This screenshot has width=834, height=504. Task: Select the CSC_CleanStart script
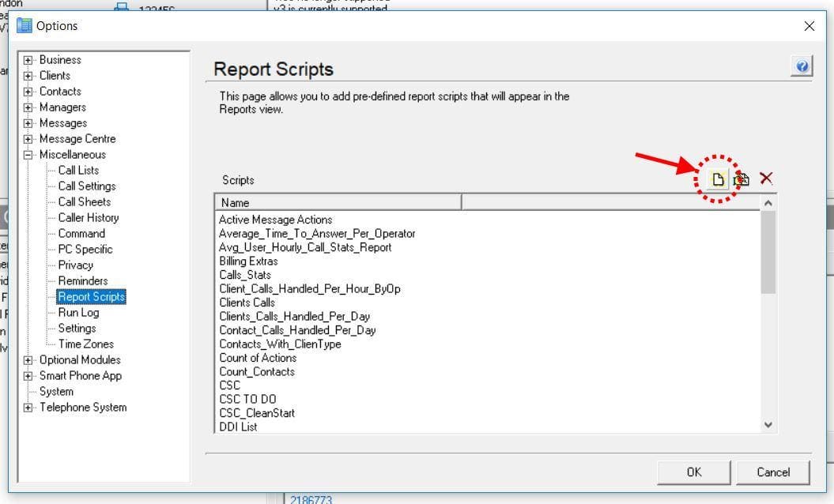tap(257, 413)
